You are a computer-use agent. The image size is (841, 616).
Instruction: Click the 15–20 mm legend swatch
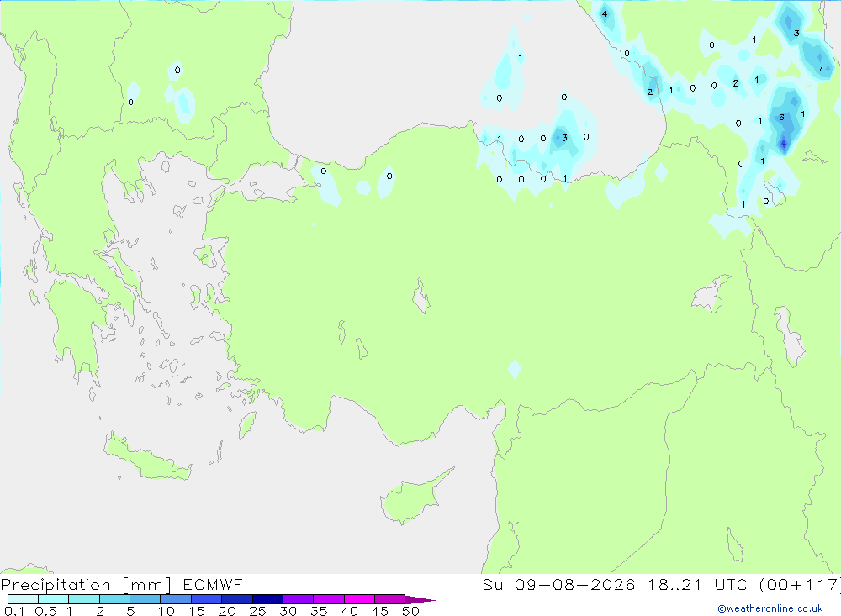tap(206, 599)
